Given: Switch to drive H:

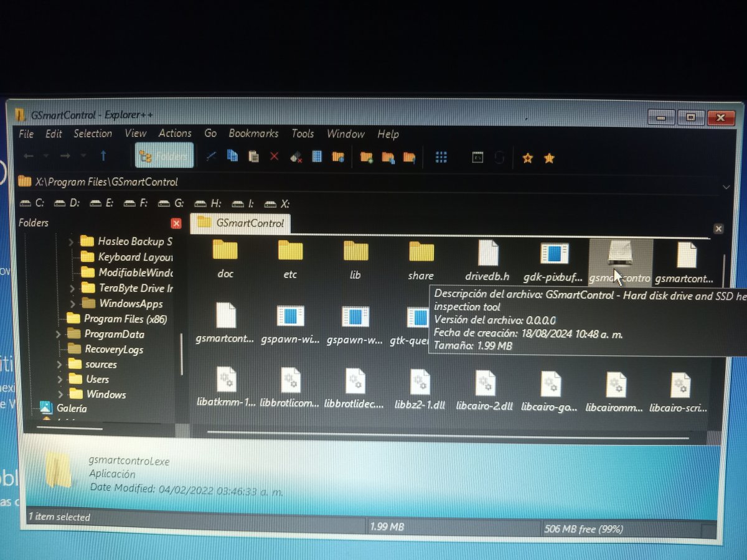Looking at the screenshot, I should 208,203.
